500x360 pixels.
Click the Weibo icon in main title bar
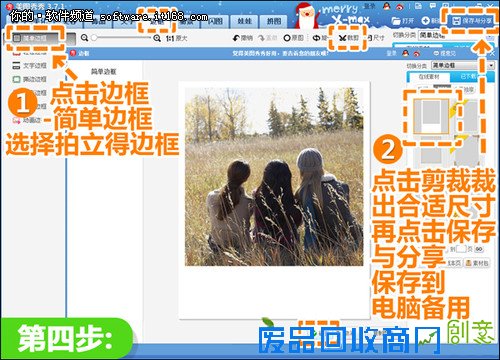pos(401,6)
